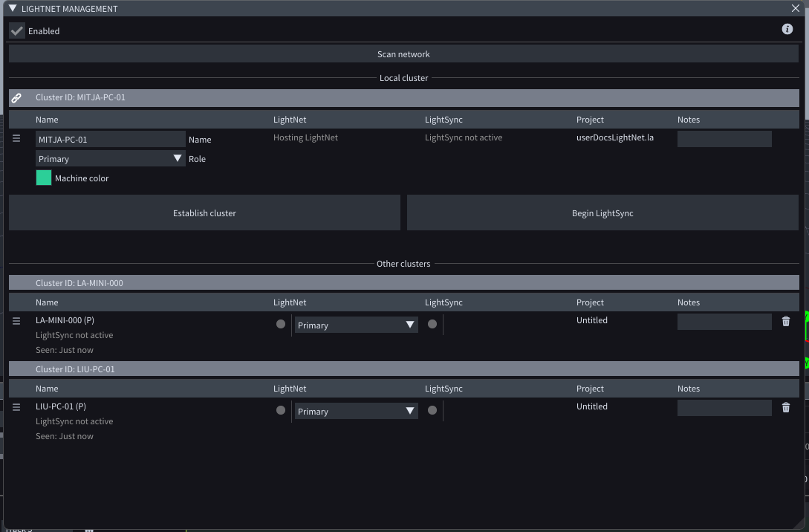Open the Primary dropdown for LA-MINI-000
The height and width of the screenshot is (532, 809).
pos(356,325)
